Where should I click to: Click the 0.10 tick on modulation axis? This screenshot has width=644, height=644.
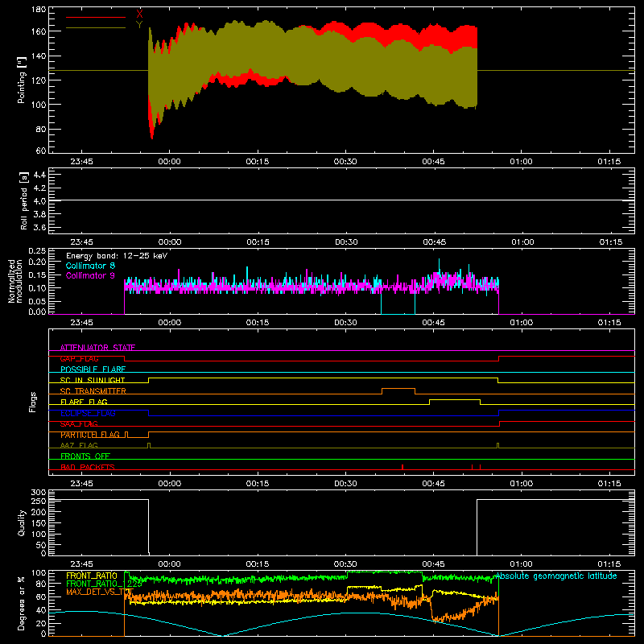coord(38,288)
